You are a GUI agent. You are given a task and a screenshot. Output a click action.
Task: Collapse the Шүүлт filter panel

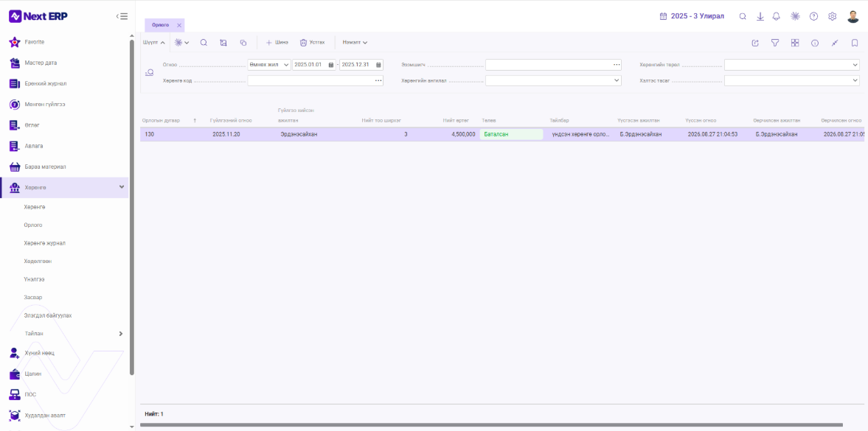click(154, 43)
